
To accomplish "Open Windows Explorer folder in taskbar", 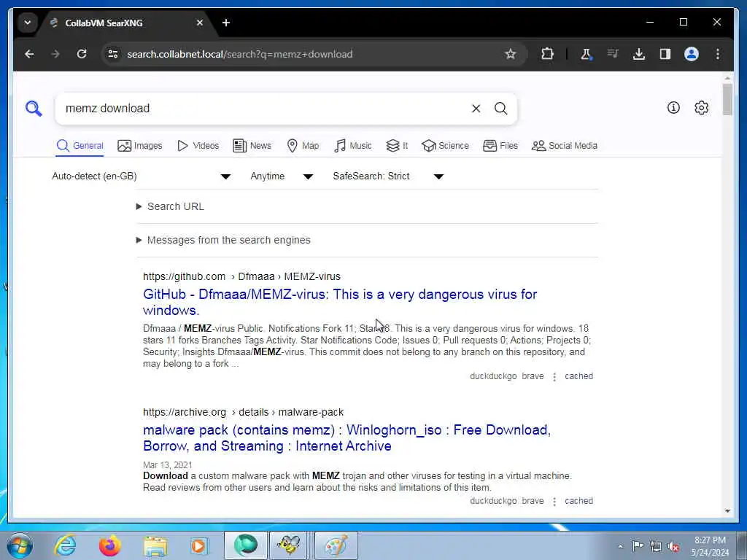I will coord(155,546).
